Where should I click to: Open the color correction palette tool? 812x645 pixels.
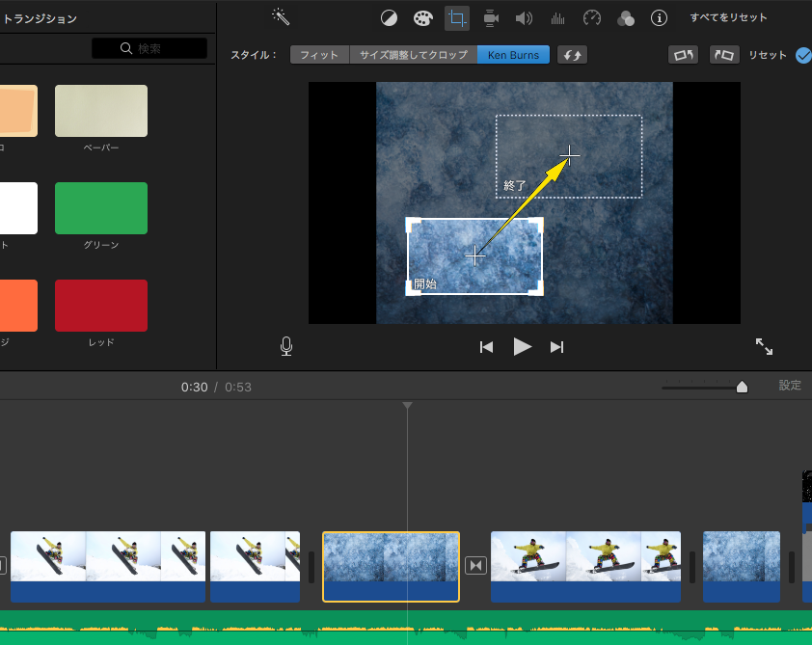pos(422,18)
